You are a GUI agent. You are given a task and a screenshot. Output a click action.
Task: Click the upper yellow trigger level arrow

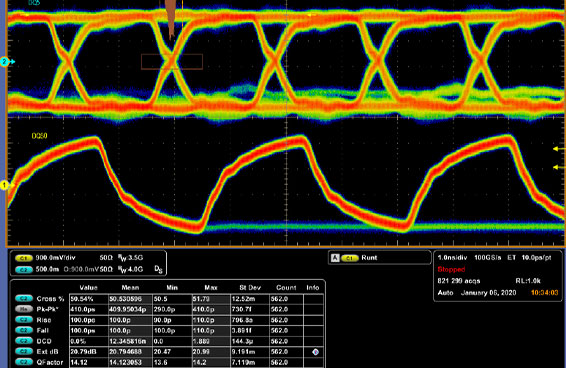point(559,148)
